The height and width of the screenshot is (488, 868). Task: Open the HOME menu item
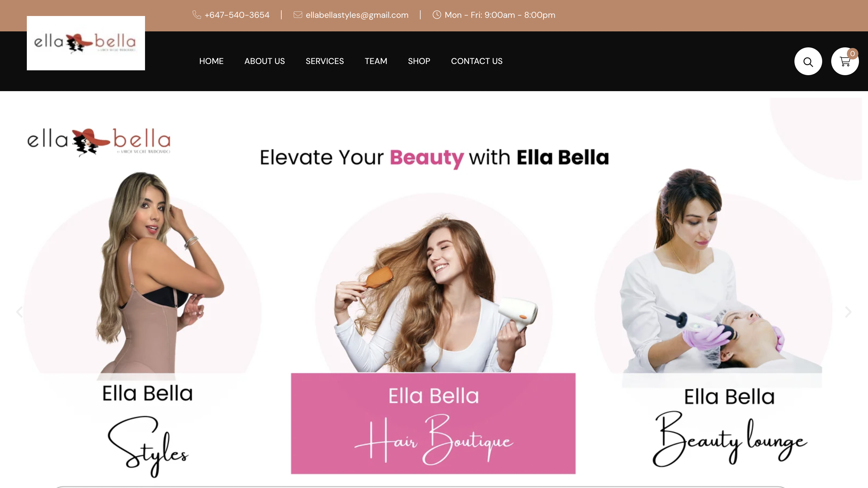211,61
